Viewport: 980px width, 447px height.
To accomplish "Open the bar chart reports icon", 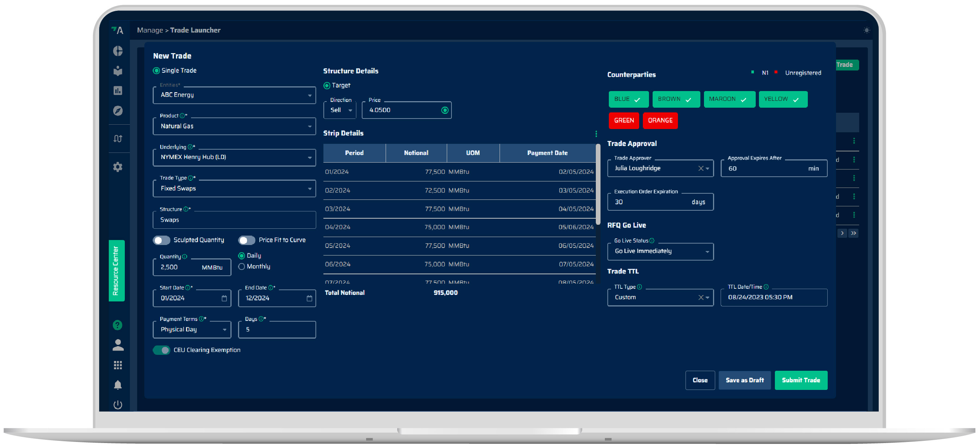I will 118,90.
